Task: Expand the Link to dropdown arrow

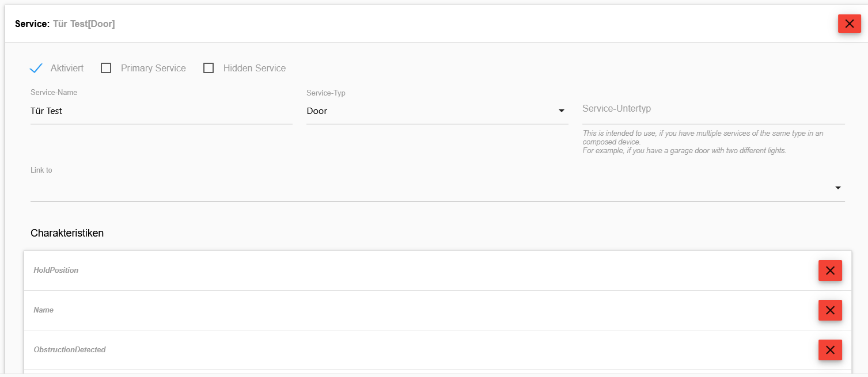Action: click(x=838, y=188)
